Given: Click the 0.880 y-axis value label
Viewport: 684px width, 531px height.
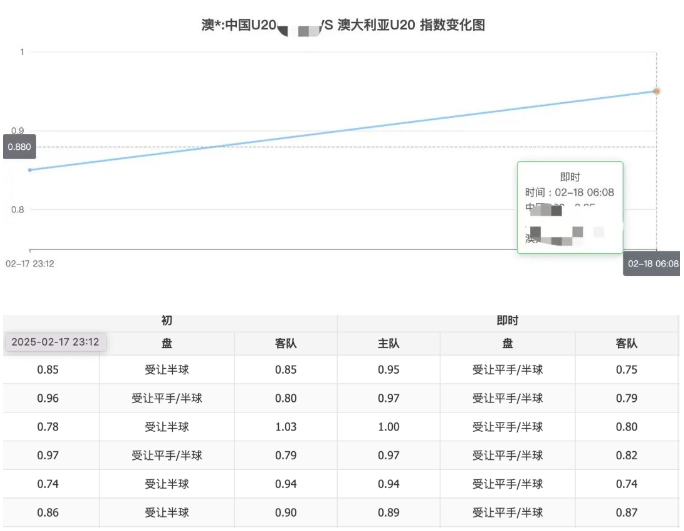Looking at the screenshot, I should (19, 147).
